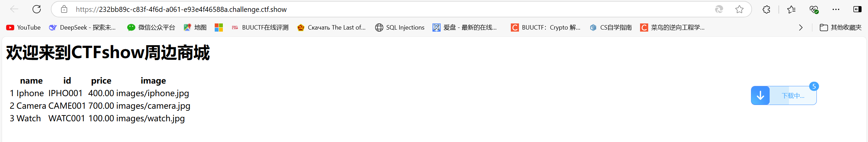View site info via the lock icon
Viewport: 868px width, 142px height.
(x=64, y=9)
